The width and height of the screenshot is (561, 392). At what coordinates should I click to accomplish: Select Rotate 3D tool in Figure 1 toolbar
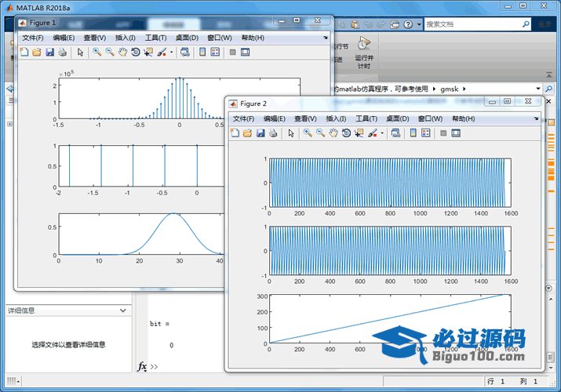click(x=135, y=53)
